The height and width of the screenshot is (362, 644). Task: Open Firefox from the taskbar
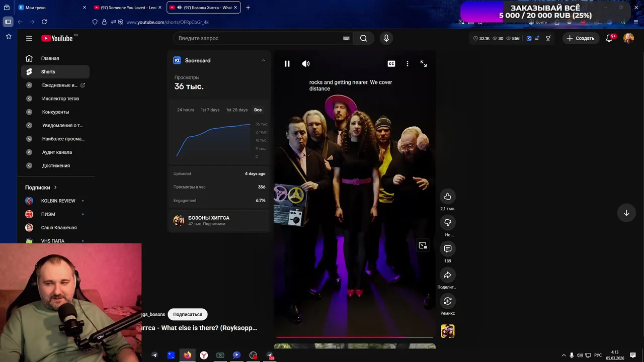(x=187, y=355)
